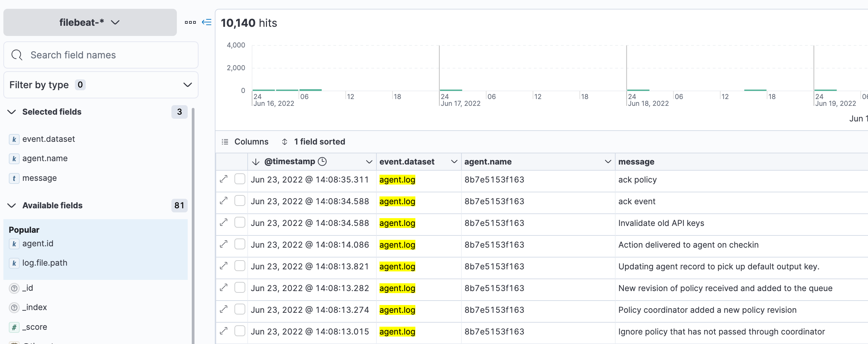
Task: Expand the Filter by type dropdown
Action: 187,84
